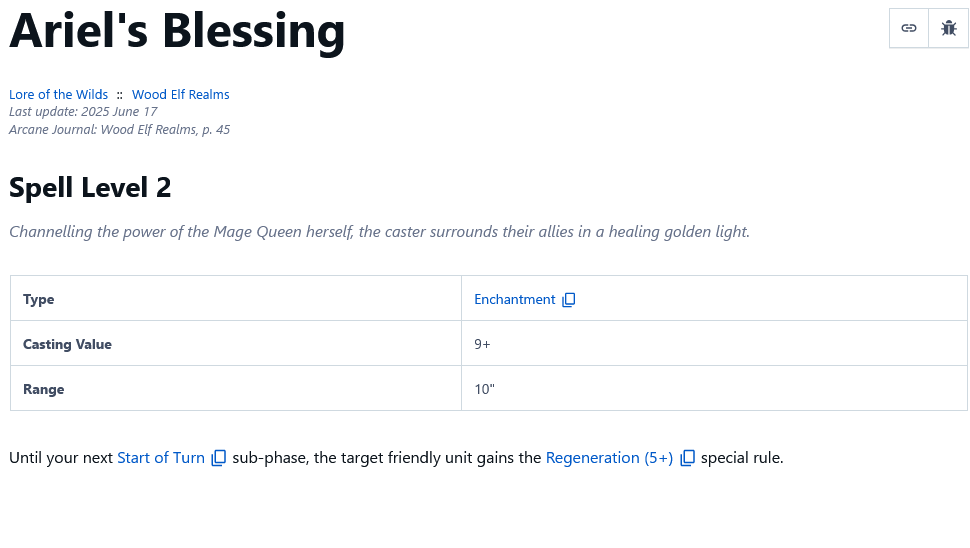Open the Lore of the Wilds link
970x548 pixels.
click(x=58, y=94)
